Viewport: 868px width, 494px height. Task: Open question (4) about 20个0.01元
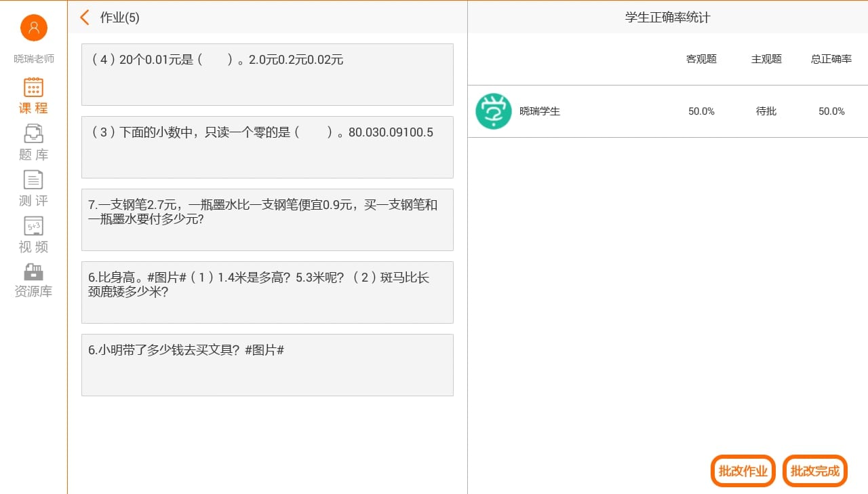pyautogui.click(x=267, y=75)
